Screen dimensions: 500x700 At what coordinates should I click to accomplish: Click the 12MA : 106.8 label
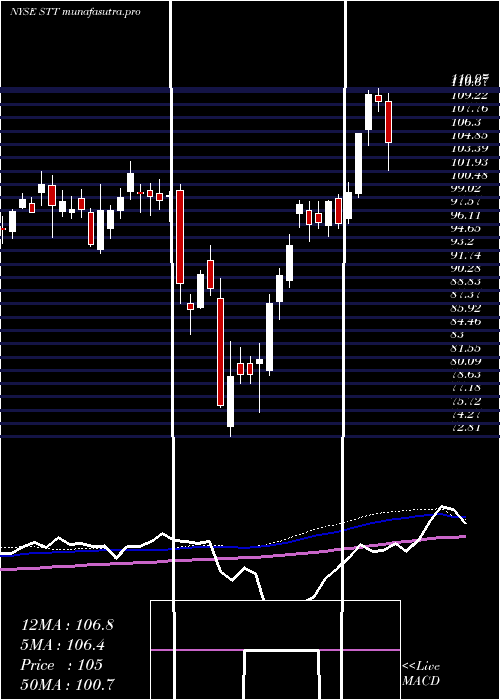(x=67, y=625)
